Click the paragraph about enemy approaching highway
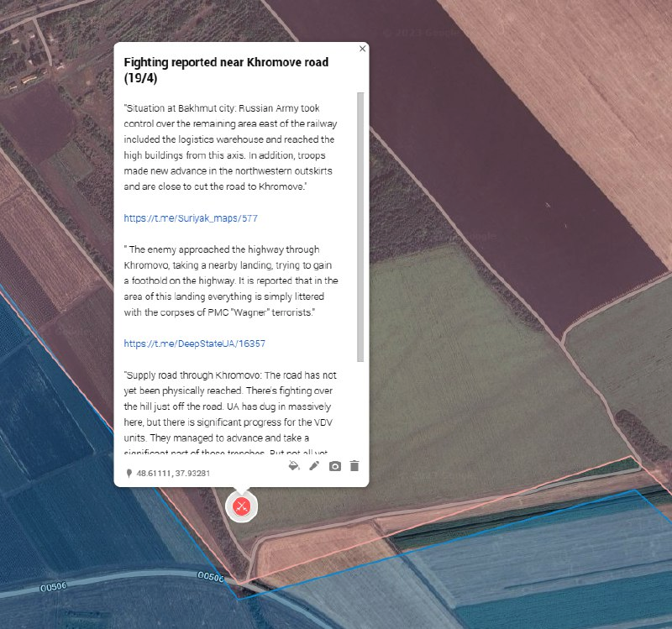 [x=231, y=280]
